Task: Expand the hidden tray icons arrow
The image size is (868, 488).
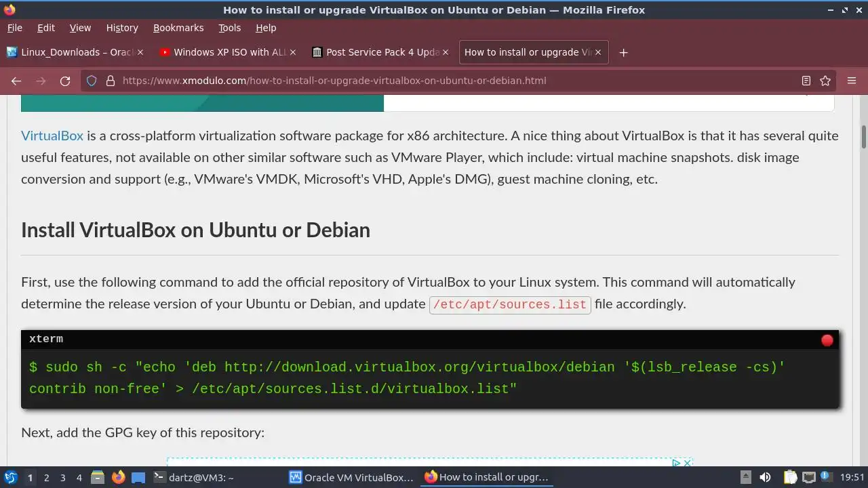Action: click(x=745, y=477)
